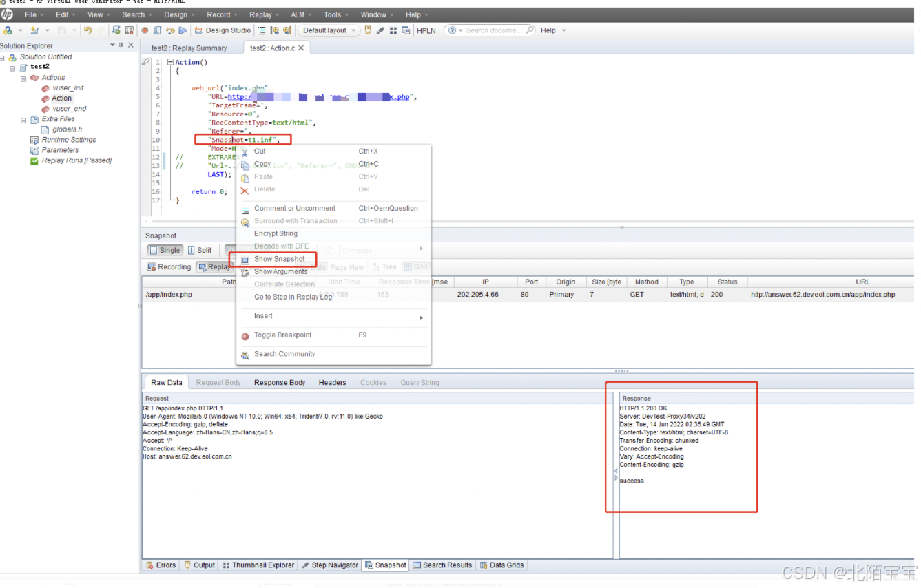921x588 pixels.
Task: Toggle the Tree view in snapshot pane
Action: pyautogui.click(x=384, y=267)
